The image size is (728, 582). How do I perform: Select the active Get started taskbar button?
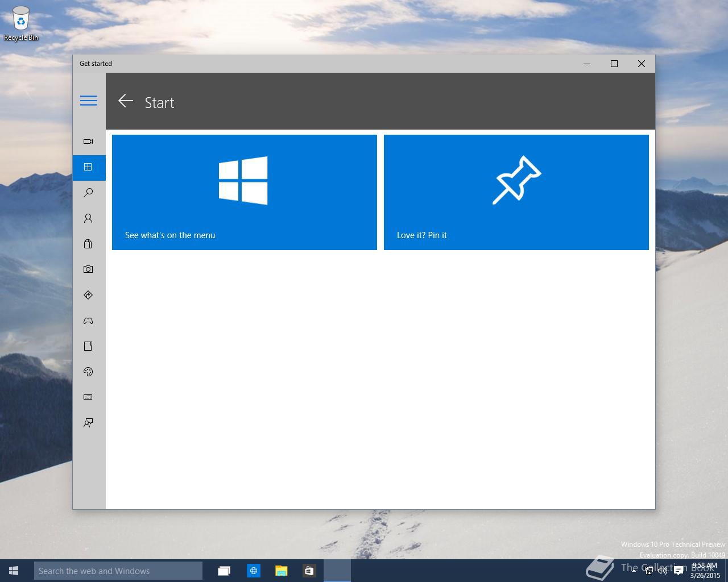(337, 571)
